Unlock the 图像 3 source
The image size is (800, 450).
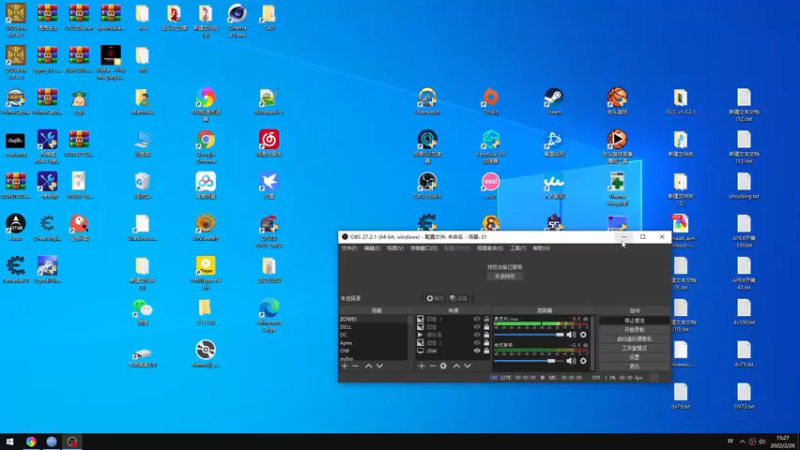(x=486, y=319)
